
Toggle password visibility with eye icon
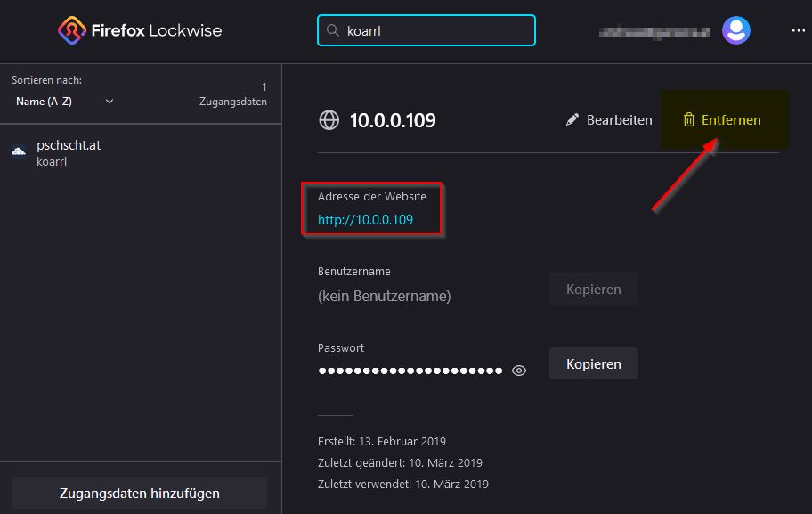tap(520, 371)
